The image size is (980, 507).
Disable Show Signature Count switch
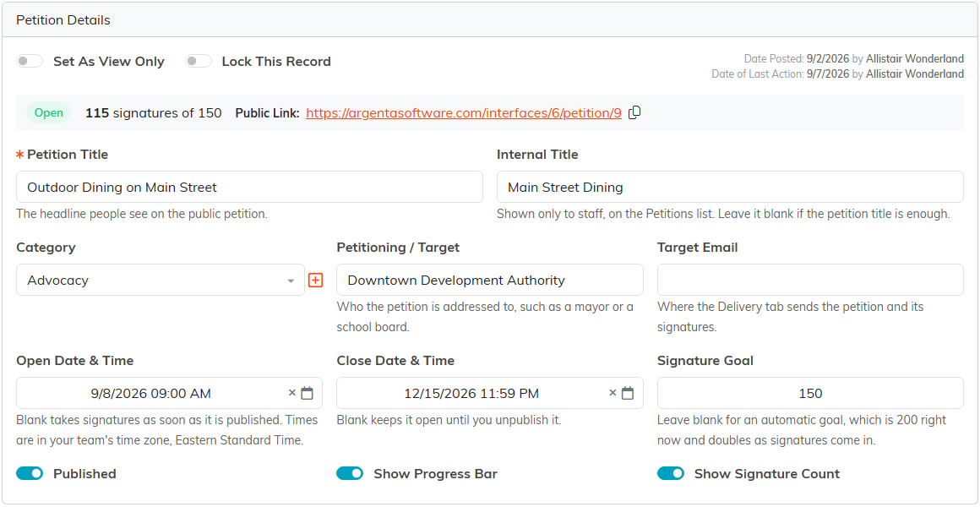click(x=671, y=473)
